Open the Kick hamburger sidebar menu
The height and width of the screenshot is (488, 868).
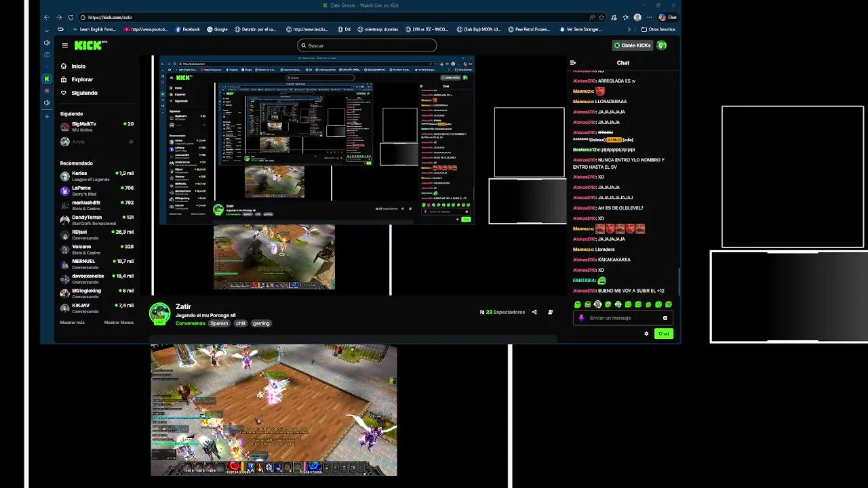coord(64,45)
